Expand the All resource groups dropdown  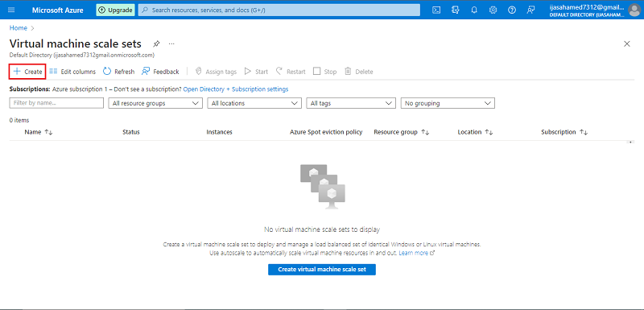coord(155,103)
